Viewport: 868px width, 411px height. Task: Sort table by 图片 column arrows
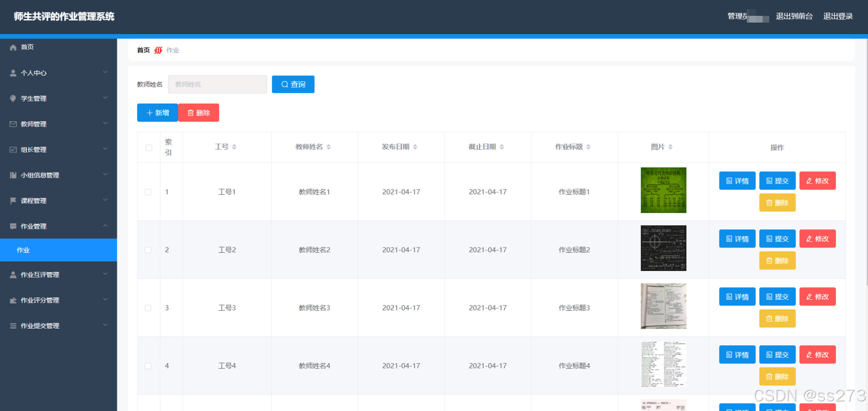tap(671, 147)
